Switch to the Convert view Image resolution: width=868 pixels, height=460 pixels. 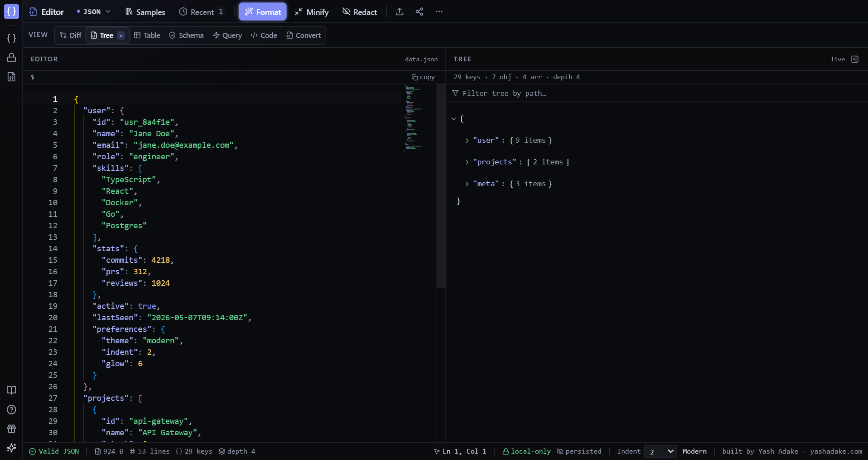pos(304,35)
